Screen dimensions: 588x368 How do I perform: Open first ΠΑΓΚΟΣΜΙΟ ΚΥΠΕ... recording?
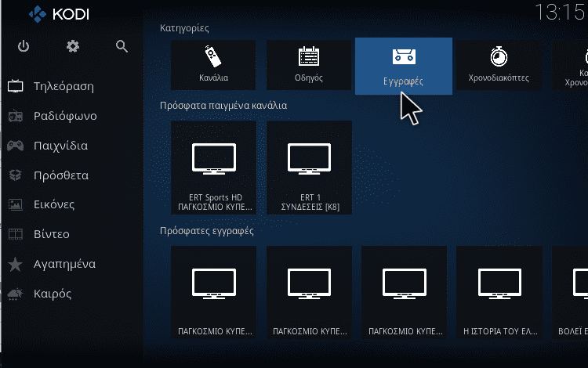coord(213,292)
